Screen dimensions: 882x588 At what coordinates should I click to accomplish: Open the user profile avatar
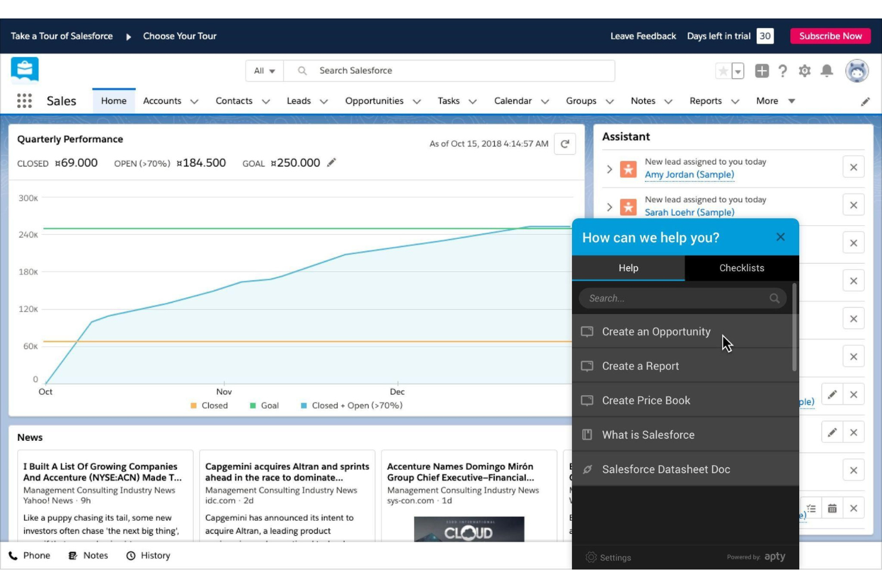[x=856, y=71]
